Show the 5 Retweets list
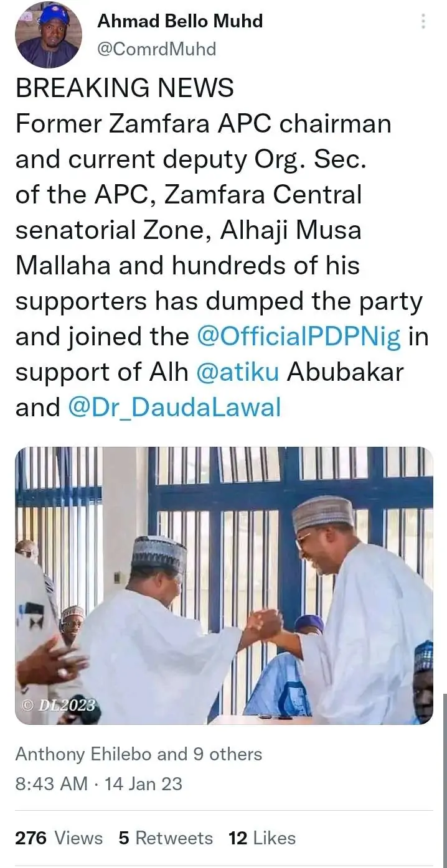 tap(166, 838)
